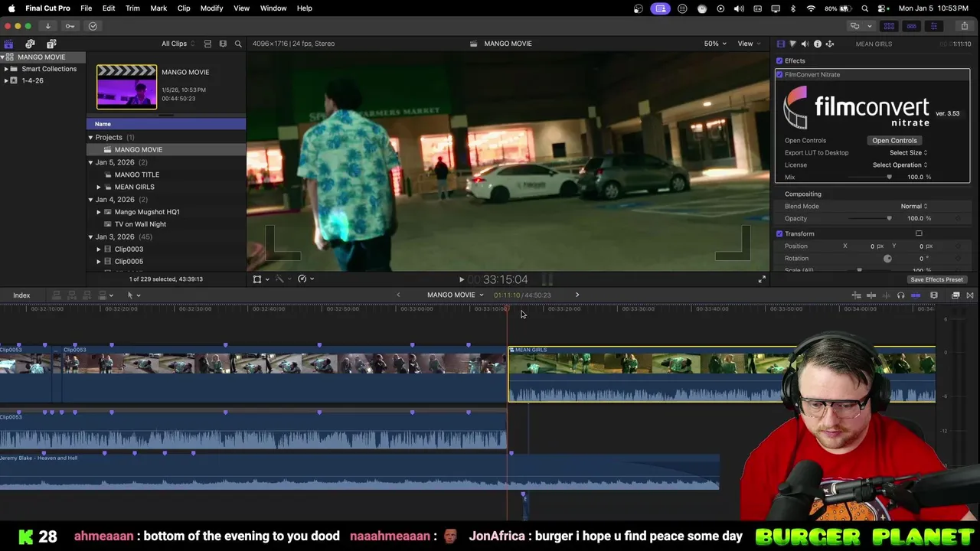
Task: Open the Keyword Editor key icon
Action: (70, 26)
